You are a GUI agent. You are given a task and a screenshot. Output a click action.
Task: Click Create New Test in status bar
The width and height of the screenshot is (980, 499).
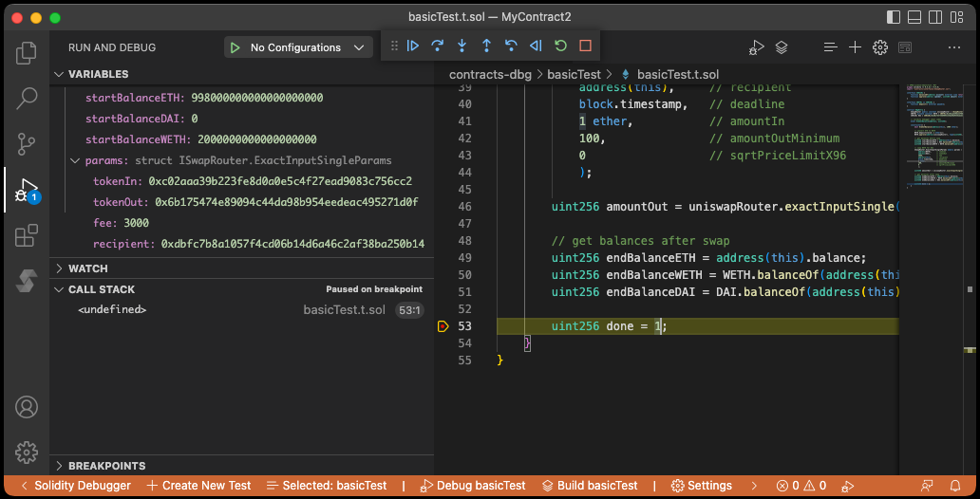(198, 486)
